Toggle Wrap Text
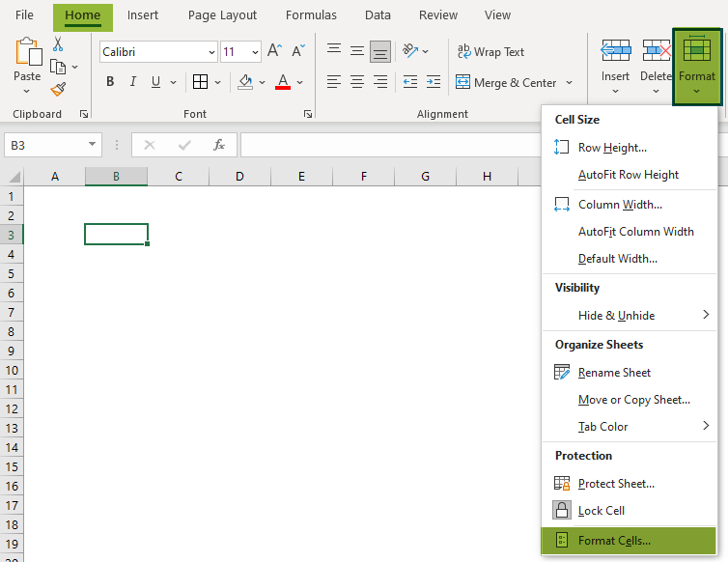 coord(490,51)
